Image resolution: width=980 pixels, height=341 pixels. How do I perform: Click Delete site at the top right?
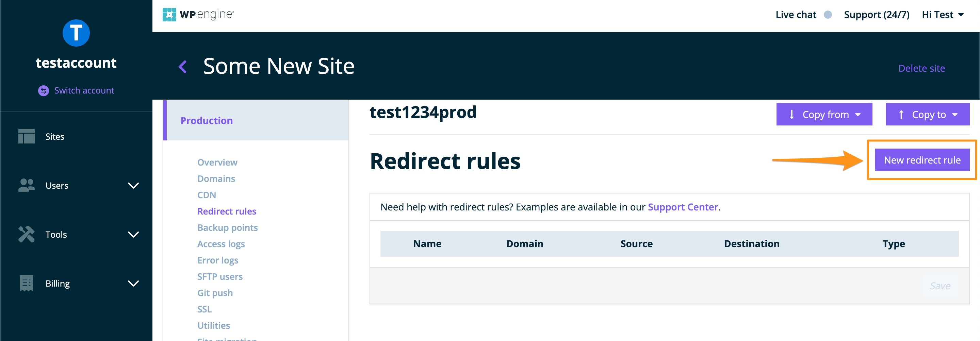point(921,68)
